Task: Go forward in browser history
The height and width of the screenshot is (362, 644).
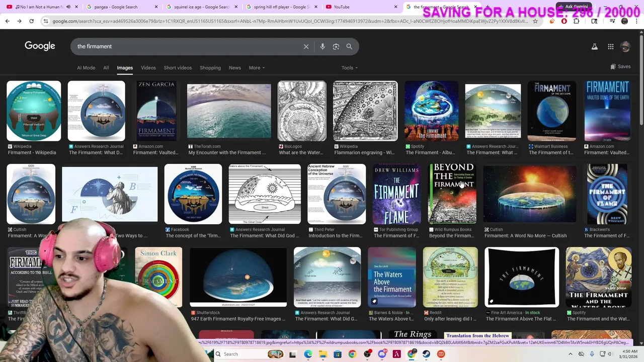Action: [x=19, y=21]
